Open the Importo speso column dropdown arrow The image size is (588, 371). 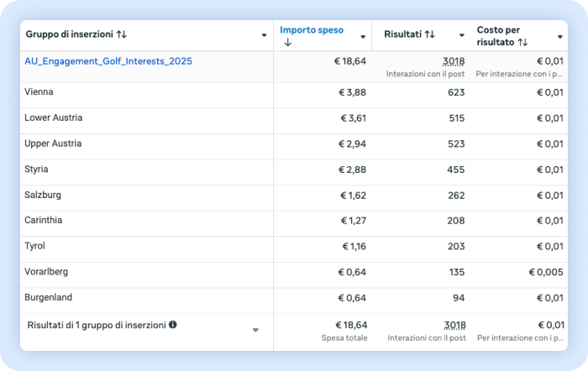coord(363,36)
